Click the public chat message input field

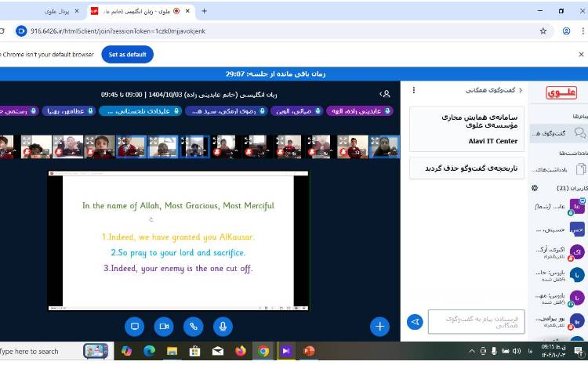tap(476, 322)
